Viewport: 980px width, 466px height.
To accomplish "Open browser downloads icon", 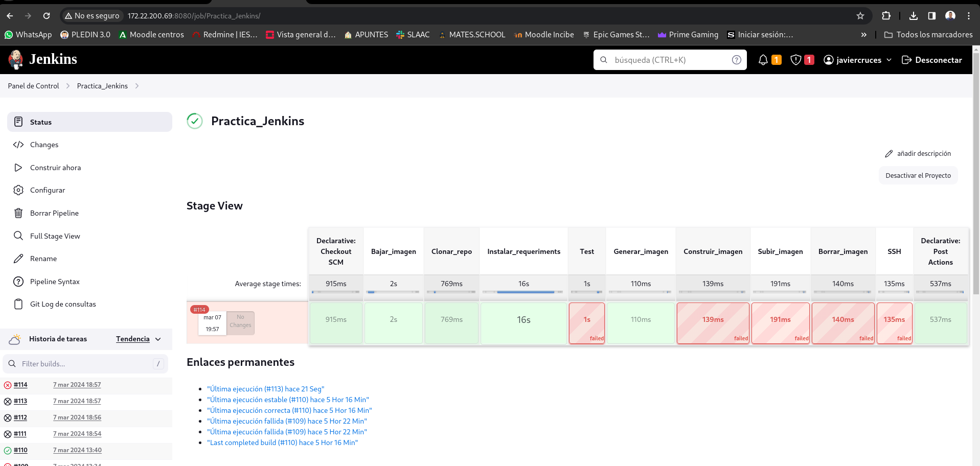I will click(914, 16).
